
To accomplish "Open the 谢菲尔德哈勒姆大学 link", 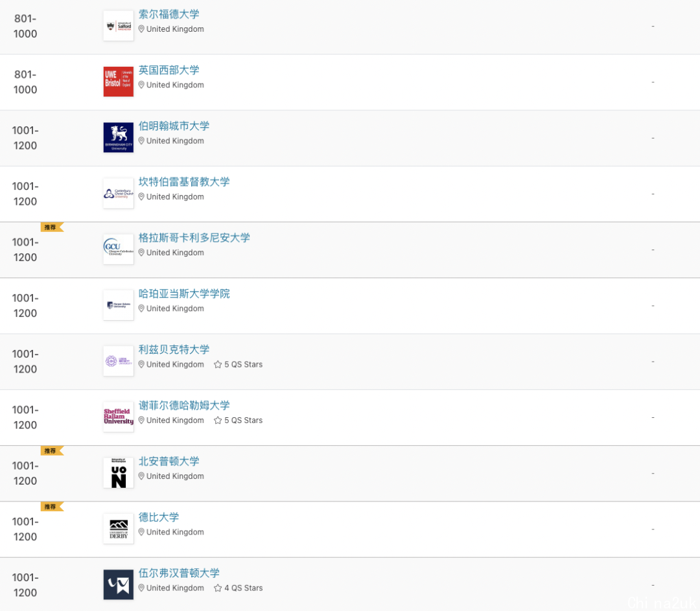I will (184, 405).
